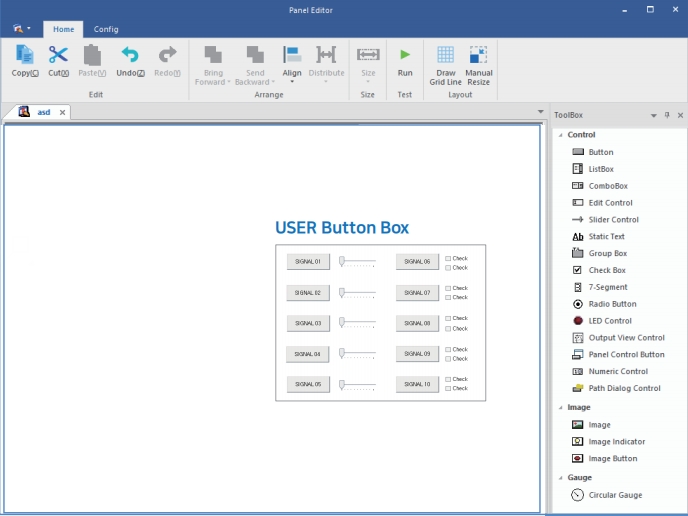Click the SIGNAL 06 button on the panel
688x516 pixels.
coord(417,262)
